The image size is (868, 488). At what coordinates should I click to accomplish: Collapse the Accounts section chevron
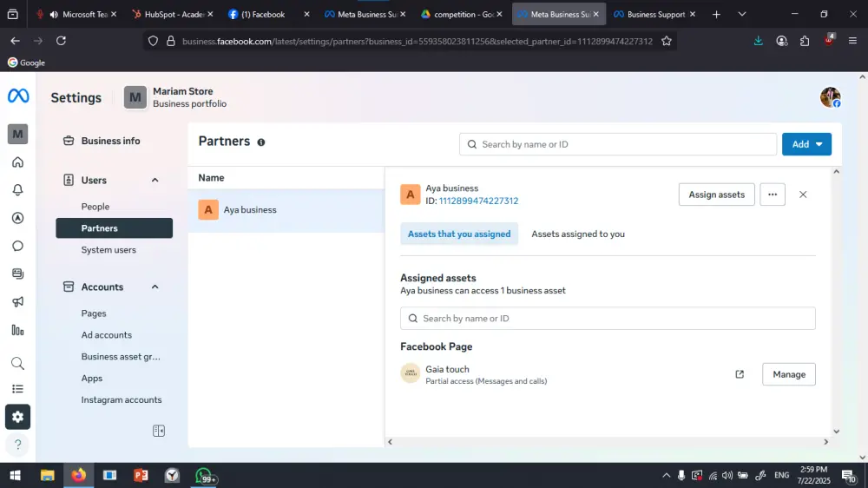155,287
